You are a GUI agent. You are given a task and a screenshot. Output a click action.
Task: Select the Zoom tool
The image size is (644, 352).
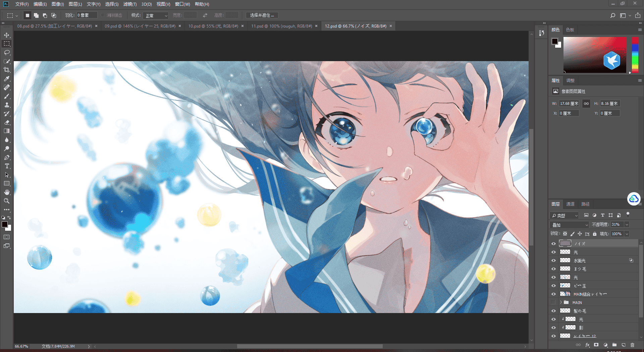click(x=7, y=201)
